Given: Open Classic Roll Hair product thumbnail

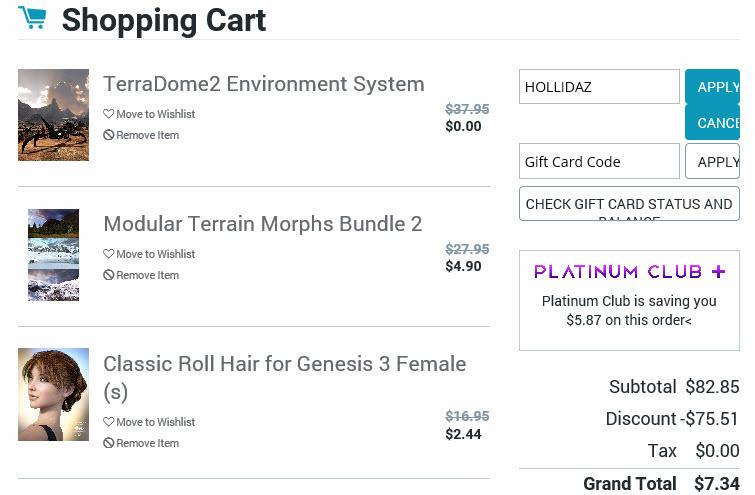Looking at the screenshot, I should [53, 394].
